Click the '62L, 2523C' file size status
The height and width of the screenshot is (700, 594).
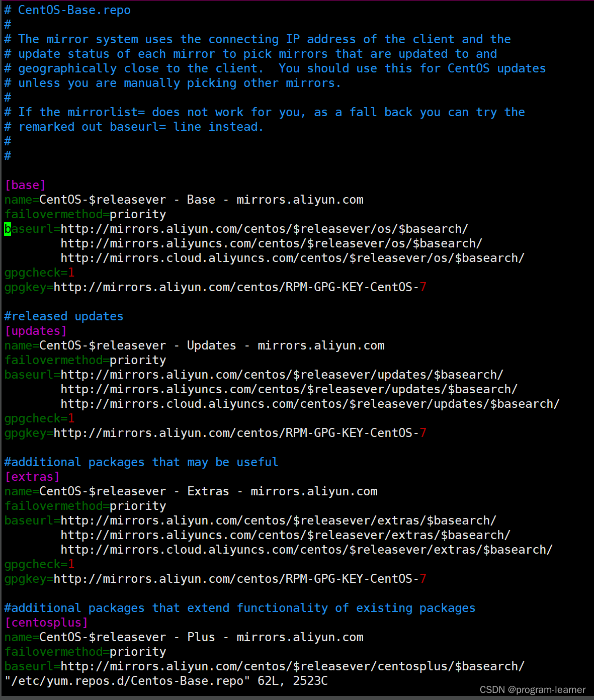click(x=293, y=681)
